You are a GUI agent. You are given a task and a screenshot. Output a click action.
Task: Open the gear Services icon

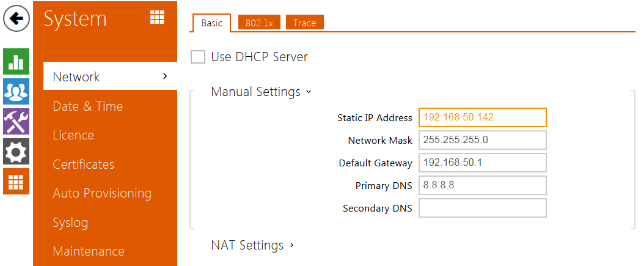16,151
